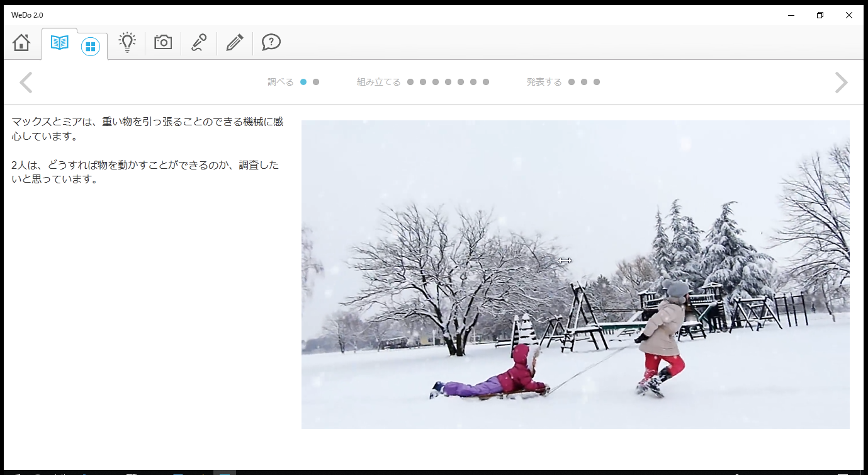This screenshot has height=475, width=868.
Task: Select second dot of 組み立てる
Action: 423,82
